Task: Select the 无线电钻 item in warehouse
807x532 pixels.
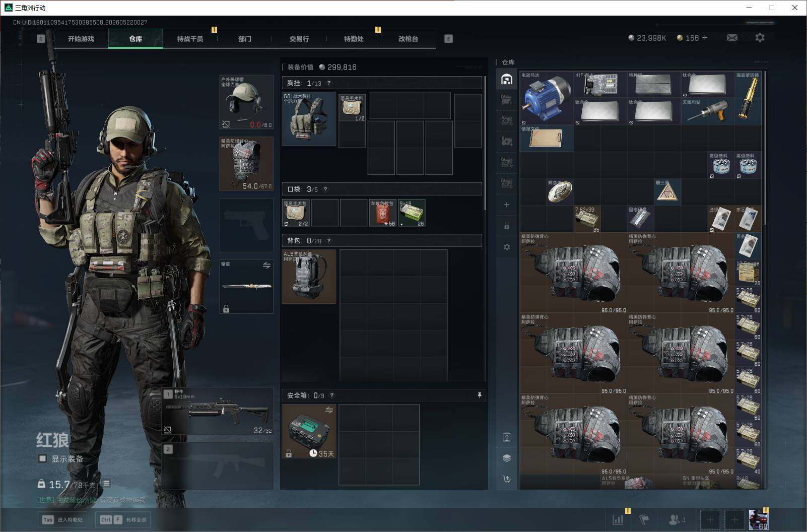Action: 708,112
